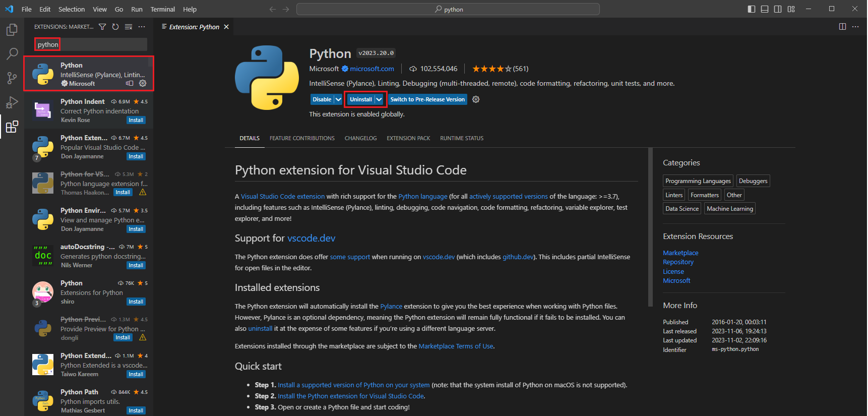
Task: Switch to Feature Contributions tab
Action: 302,138
